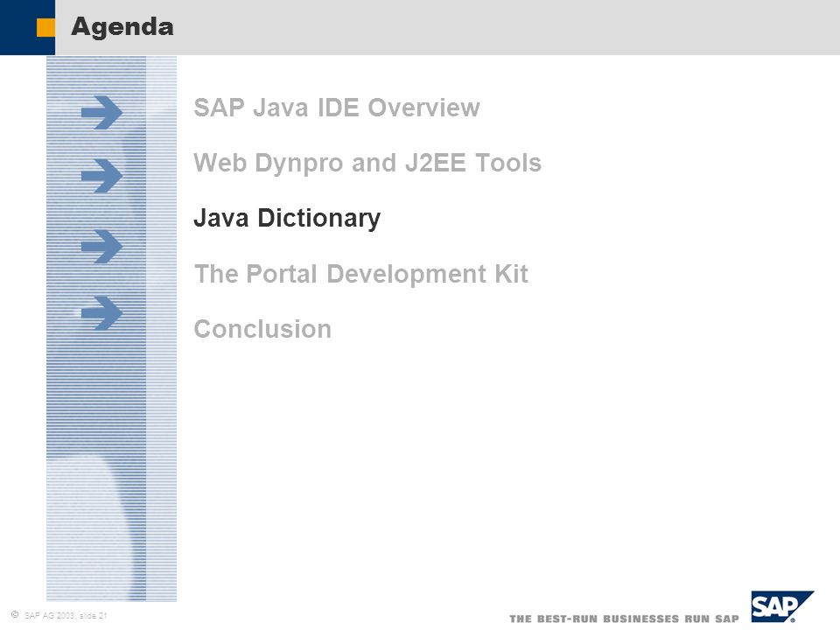Click the SAP logo in the corner

coord(782,606)
